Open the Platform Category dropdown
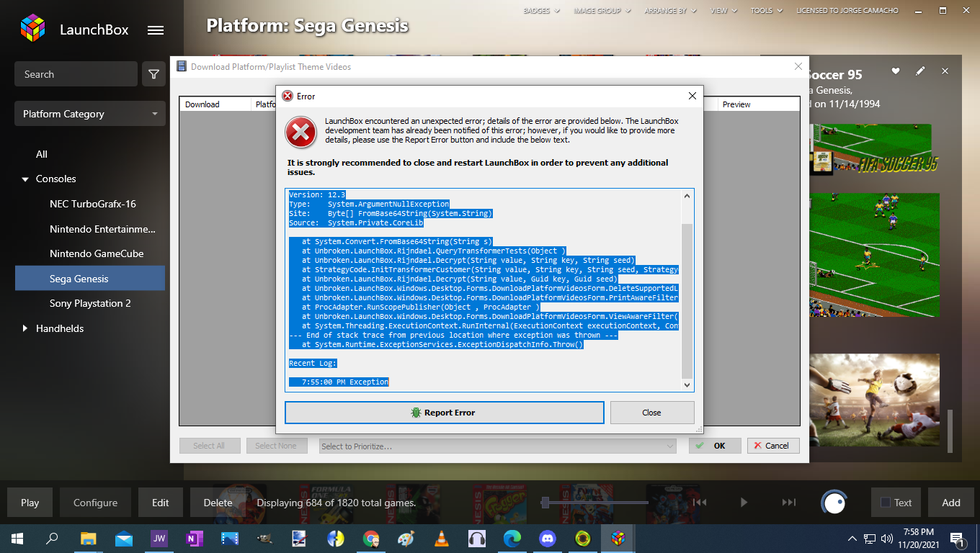 90,114
